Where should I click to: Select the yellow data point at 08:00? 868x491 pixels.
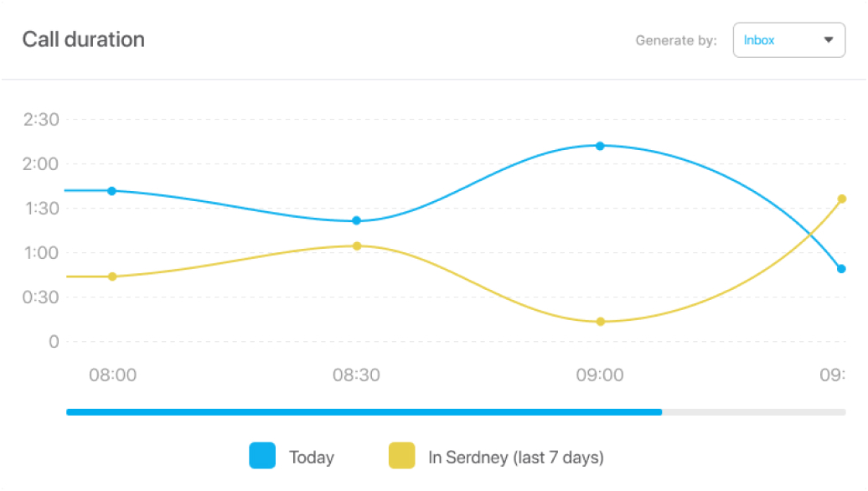point(112,277)
